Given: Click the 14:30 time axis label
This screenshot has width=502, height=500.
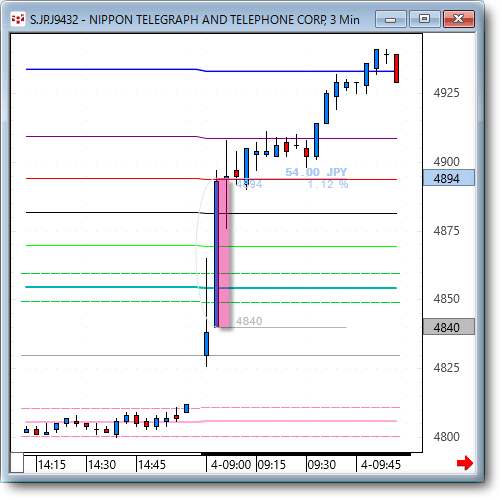Looking at the screenshot, I should [x=102, y=465].
